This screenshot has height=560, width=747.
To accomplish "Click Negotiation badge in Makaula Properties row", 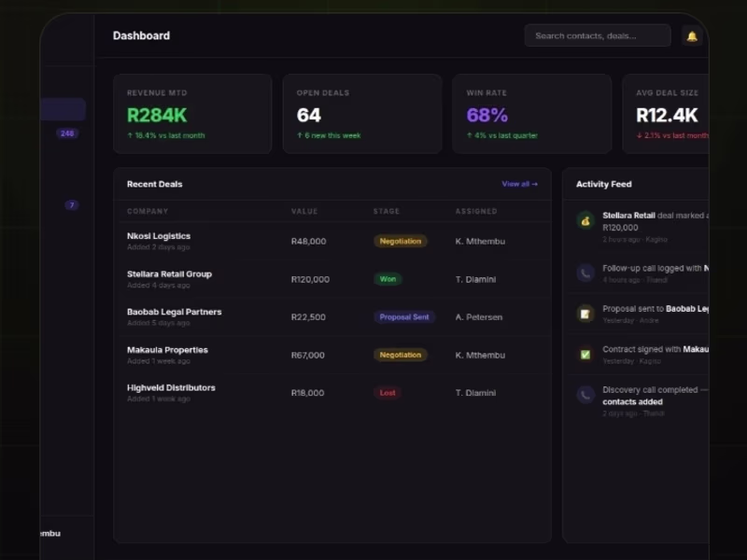I will point(401,356).
